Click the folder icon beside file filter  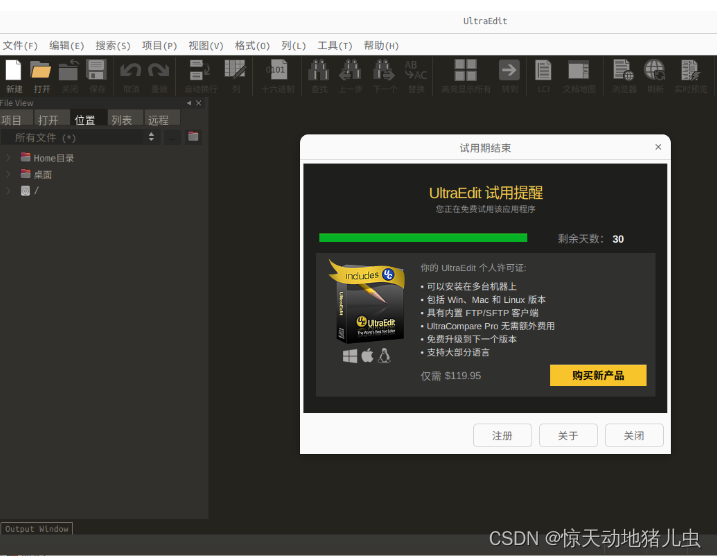(x=193, y=137)
